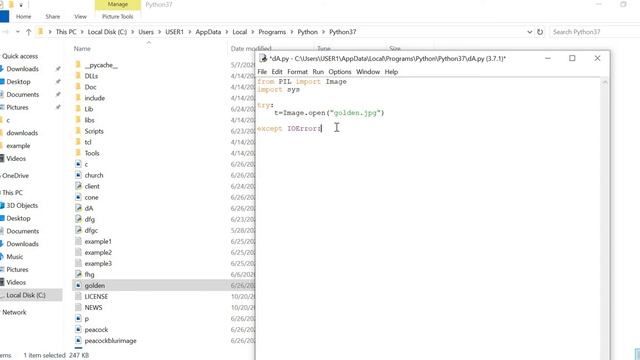The image size is (640, 360).
Task: Click the IDLE editor scrollbar up arrow
Action: pyautogui.click(x=605, y=82)
